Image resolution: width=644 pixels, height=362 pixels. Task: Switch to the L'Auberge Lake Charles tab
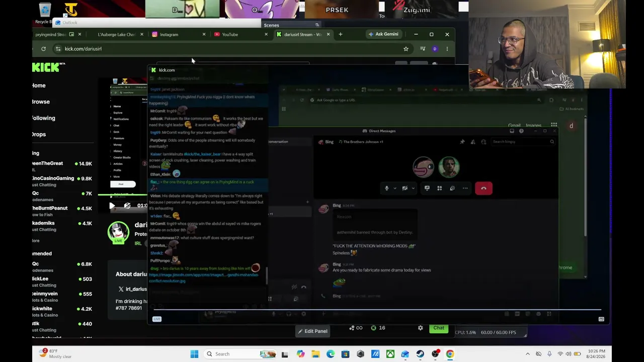(117, 35)
